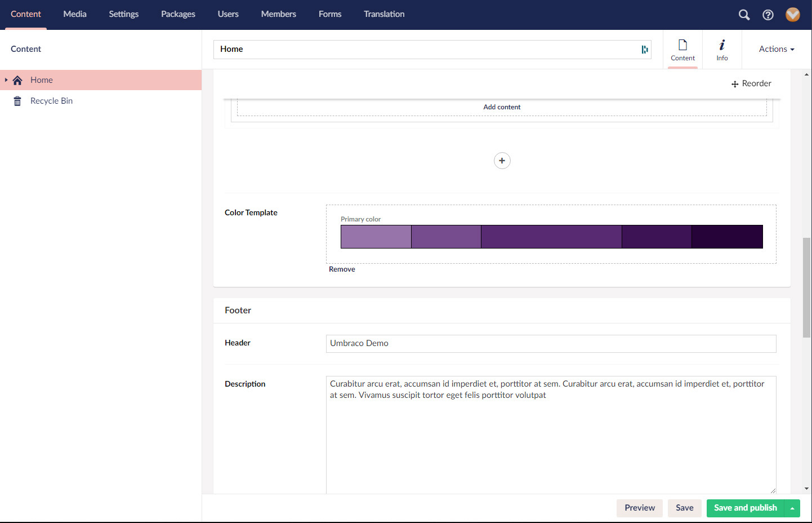Click the Reorder move icon
The image size is (812, 523).
(x=735, y=84)
